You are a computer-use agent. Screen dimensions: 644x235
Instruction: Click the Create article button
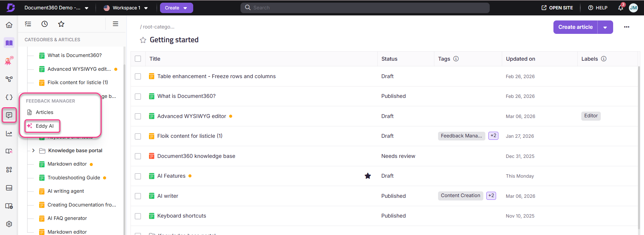[x=575, y=27]
